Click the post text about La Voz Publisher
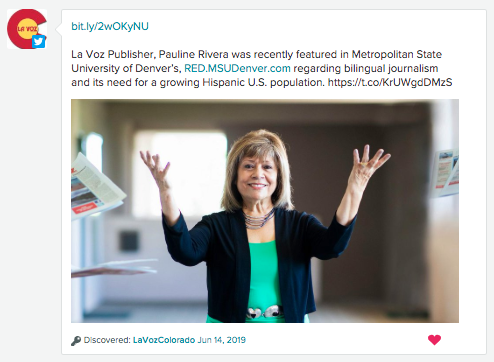The height and width of the screenshot is (362, 494). coord(262,68)
